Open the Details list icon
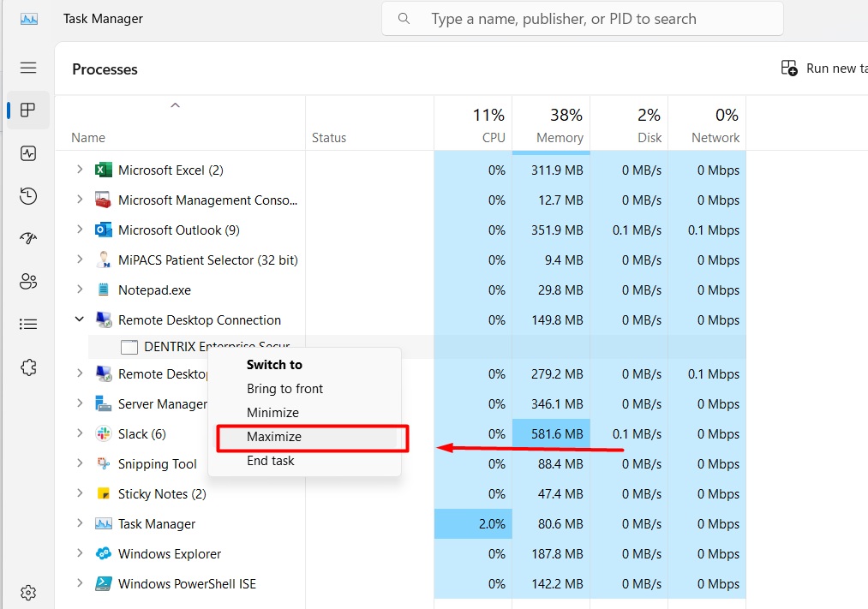 coord(28,324)
